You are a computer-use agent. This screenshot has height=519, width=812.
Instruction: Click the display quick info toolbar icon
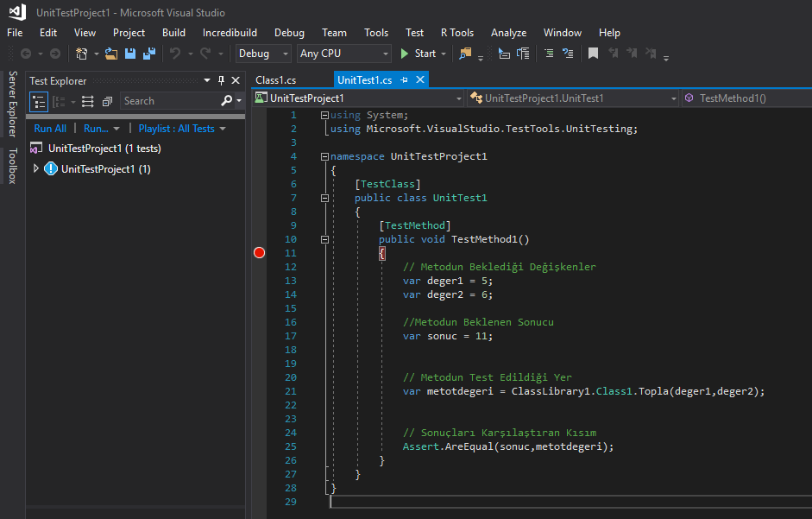[x=504, y=54]
